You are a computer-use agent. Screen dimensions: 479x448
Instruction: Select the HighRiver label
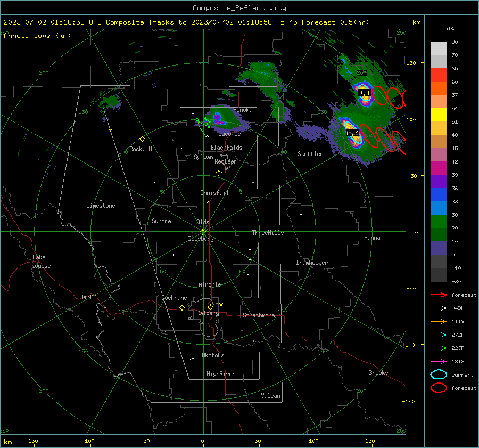coord(221,374)
